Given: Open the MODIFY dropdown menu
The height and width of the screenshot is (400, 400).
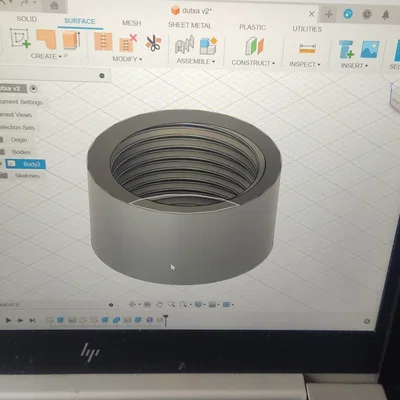Looking at the screenshot, I should 127,59.
